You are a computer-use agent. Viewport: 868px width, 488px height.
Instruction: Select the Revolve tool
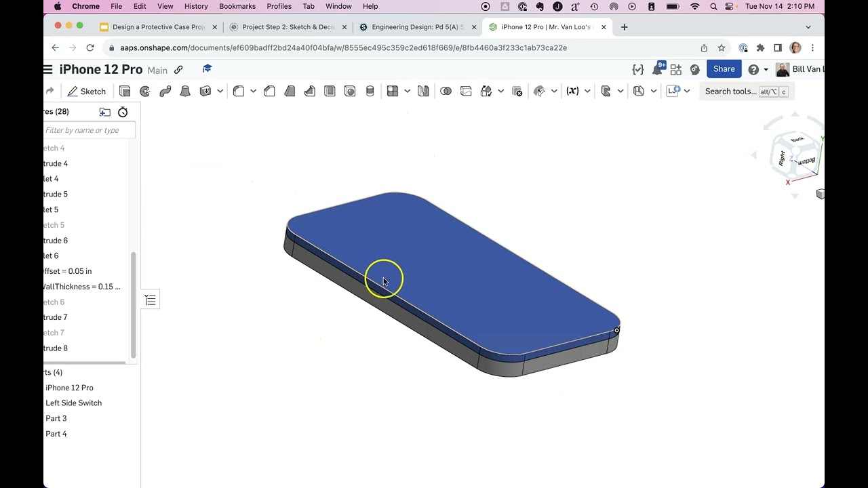pos(145,91)
